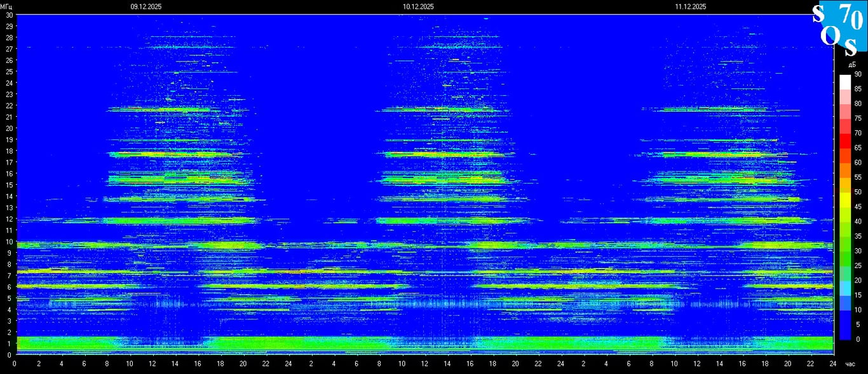Pick the dark blue 0 dB swatch
Screen dimensions: 868x374
tap(844, 332)
